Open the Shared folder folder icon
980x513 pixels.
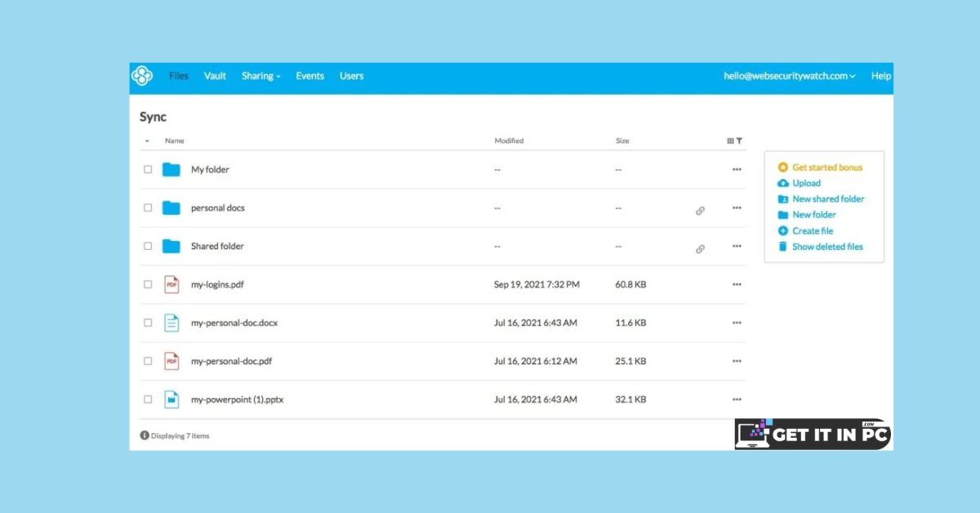[171, 246]
